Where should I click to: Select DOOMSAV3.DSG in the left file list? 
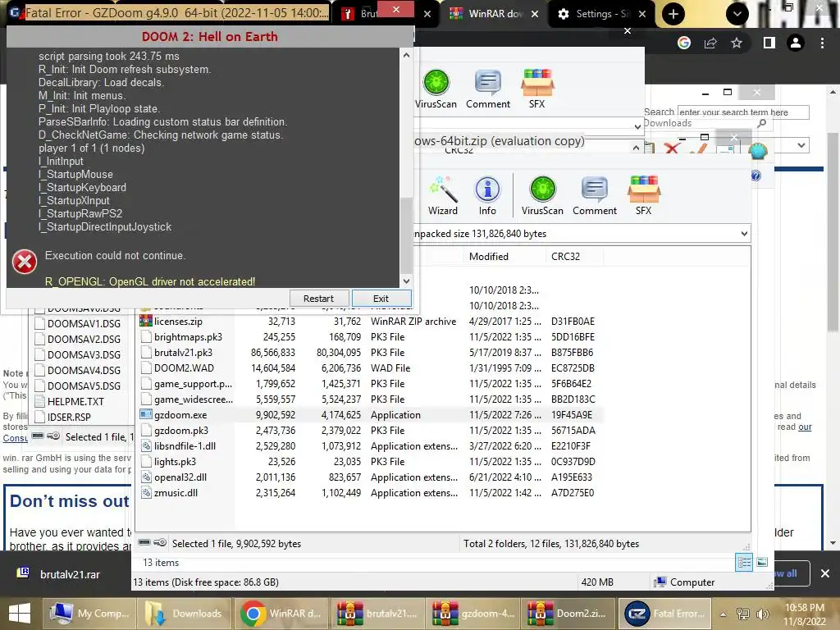pos(78,354)
